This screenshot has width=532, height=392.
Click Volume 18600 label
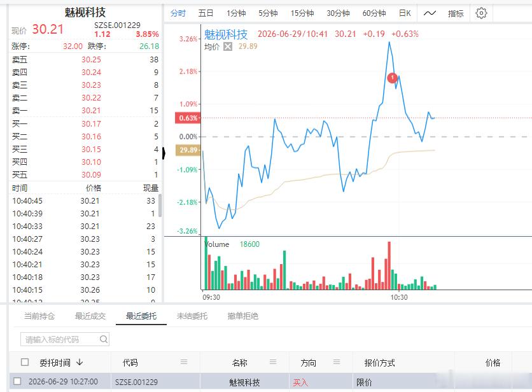(232, 244)
